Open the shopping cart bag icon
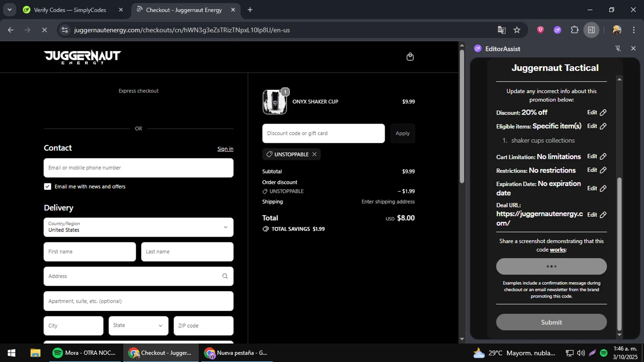 (x=410, y=57)
